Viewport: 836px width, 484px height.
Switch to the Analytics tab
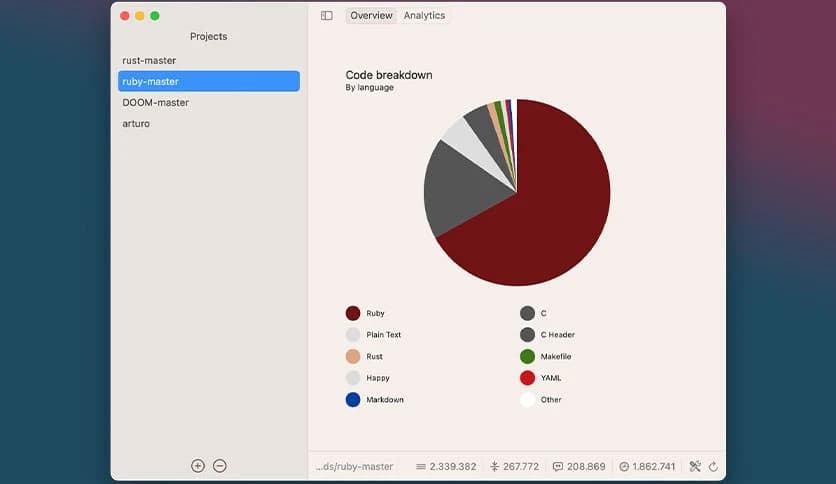424,15
